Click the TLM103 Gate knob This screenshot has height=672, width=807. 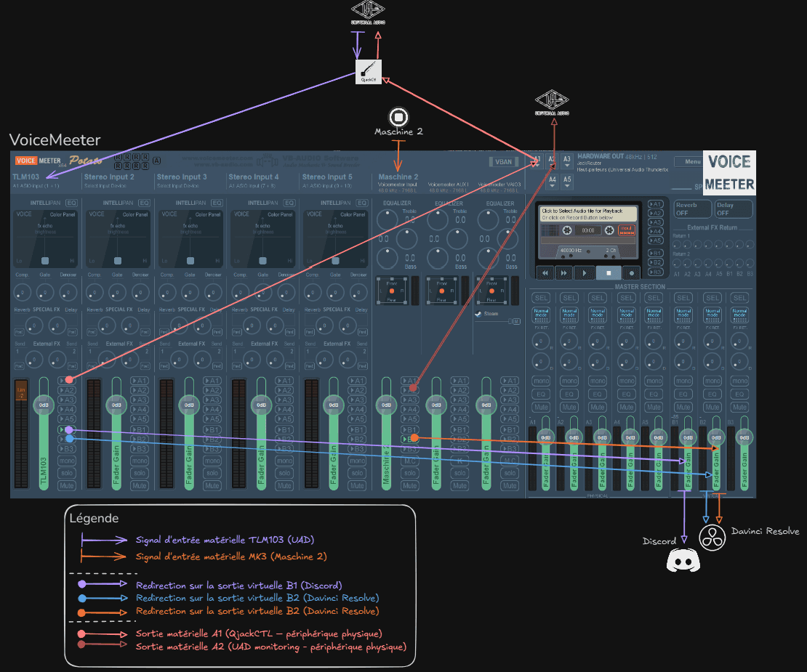tap(45, 293)
